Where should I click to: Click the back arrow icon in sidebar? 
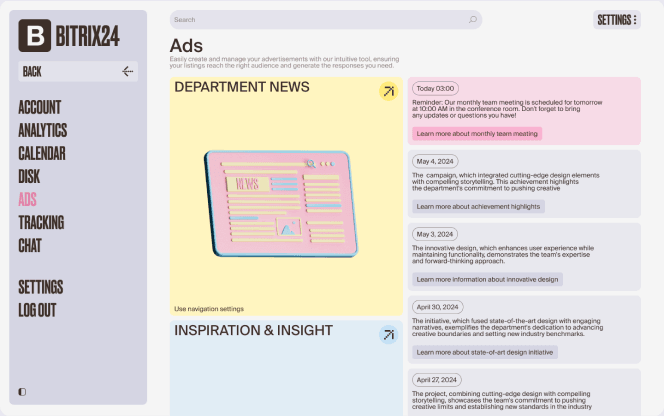click(x=127, y=72)
